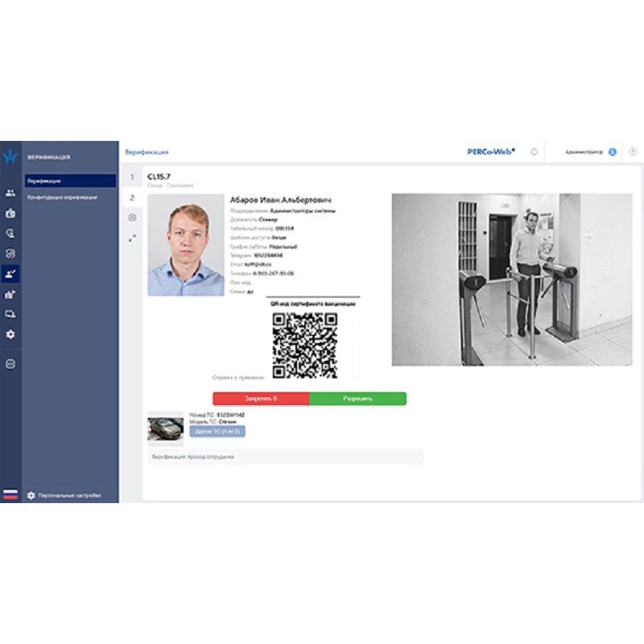Image resolution: width=644 pixels, height=644 pixels.
Task: Open the help icon in top bar
Action: click(633, 151)
